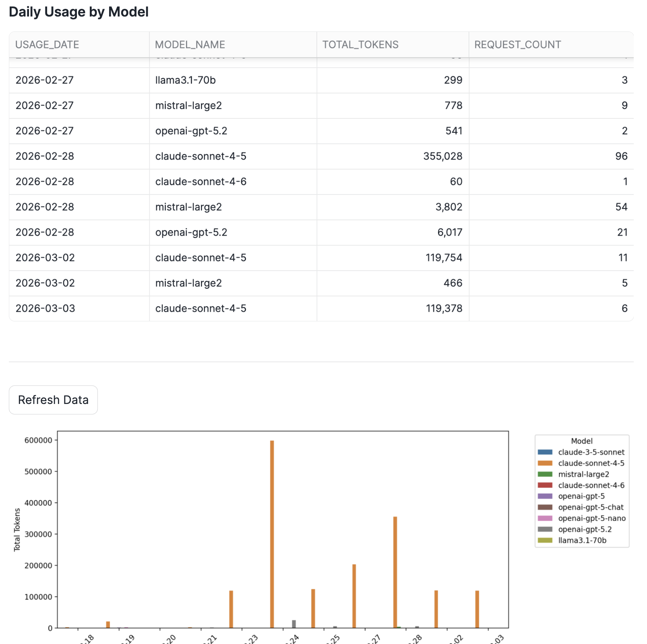Screen dimensions: 647x644
Task: Sort by the MODEL_NAME column header
Action: coord(190,44)
